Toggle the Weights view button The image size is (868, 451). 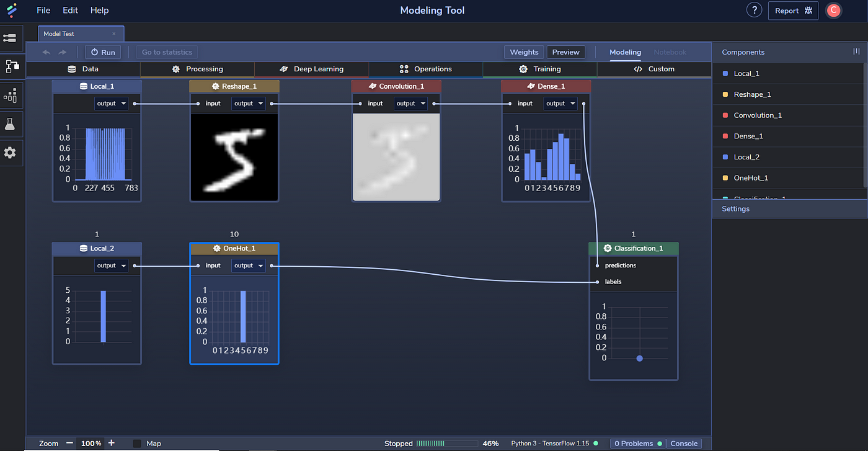click(525, 52)
